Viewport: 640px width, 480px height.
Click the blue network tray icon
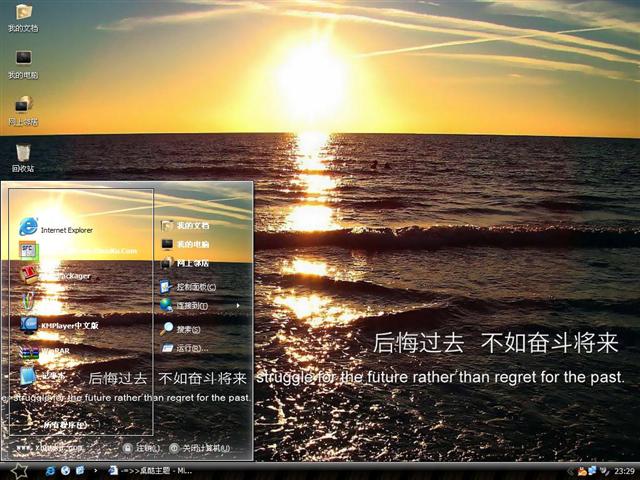[592, 471]
